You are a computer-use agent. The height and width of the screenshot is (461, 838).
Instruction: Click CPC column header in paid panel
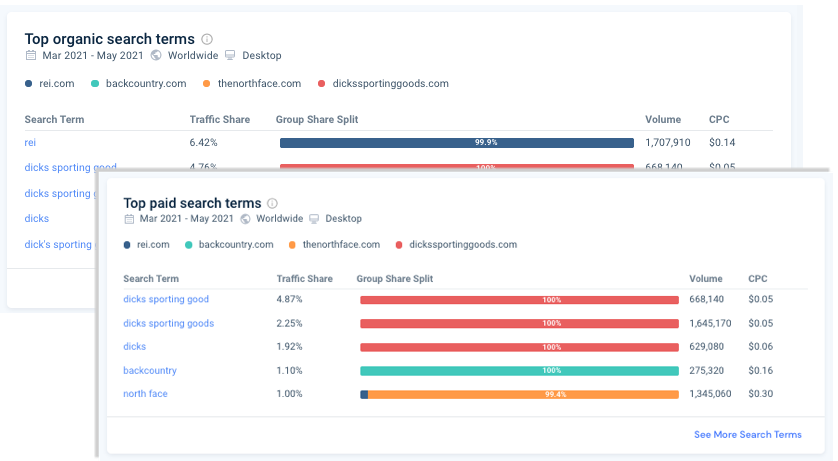click(x=757, y=278)
